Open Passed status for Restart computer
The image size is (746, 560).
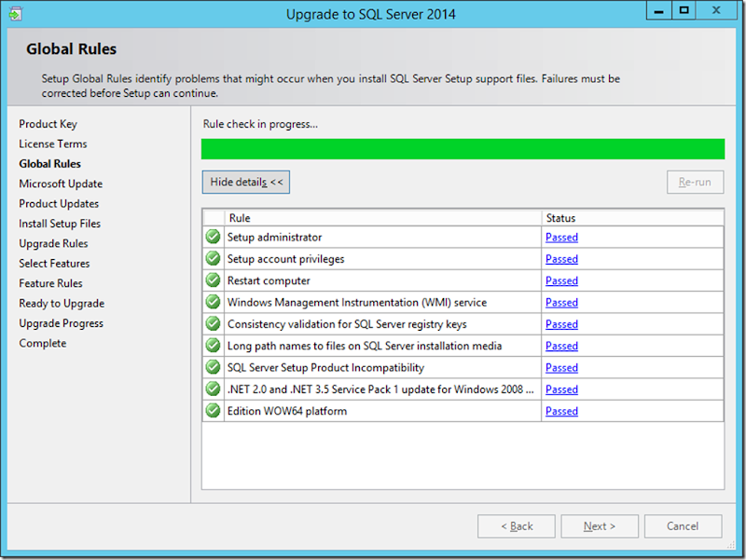(x=562, y=281)
